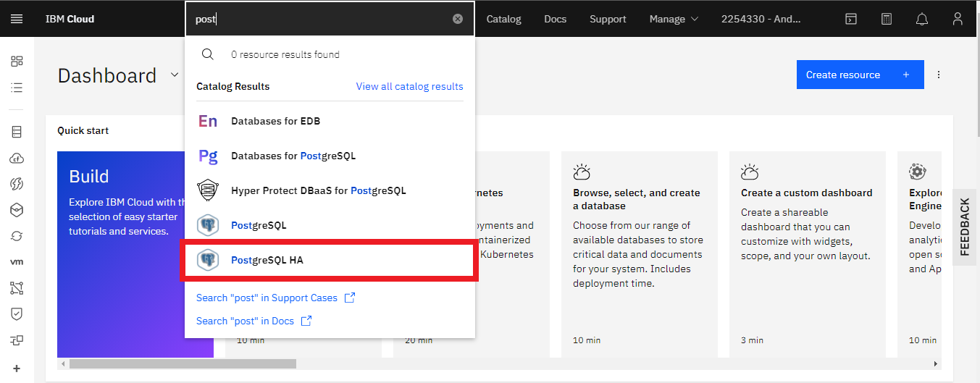Open IBM Cloud Shell icon
980x383 pixels.
click(852, 19)
